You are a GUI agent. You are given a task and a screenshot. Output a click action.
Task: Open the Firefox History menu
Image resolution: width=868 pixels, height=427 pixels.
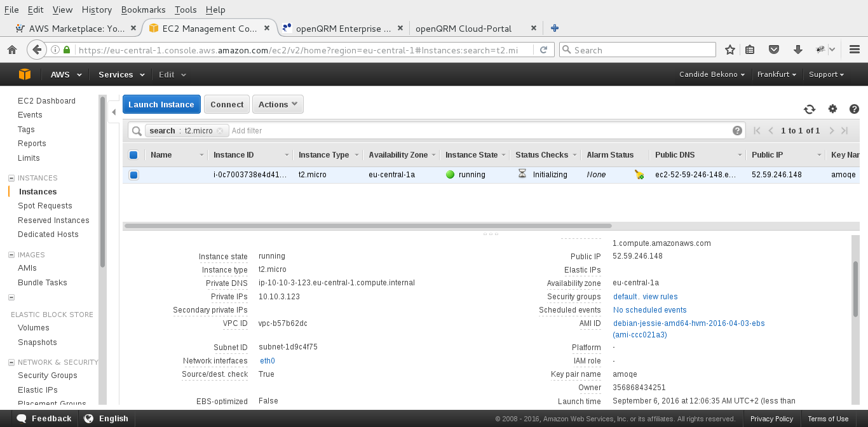(97, 10)
